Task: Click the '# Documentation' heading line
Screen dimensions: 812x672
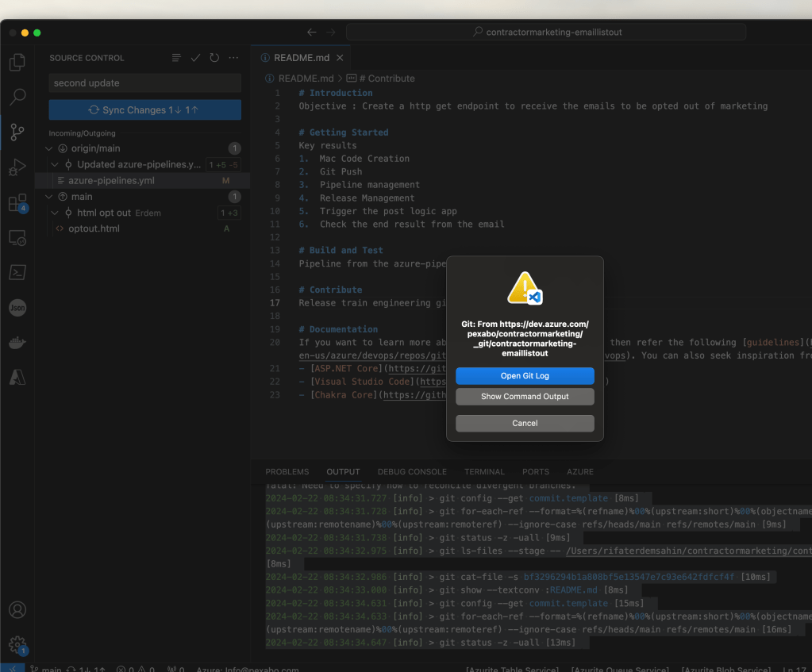Action: [338, 329]
